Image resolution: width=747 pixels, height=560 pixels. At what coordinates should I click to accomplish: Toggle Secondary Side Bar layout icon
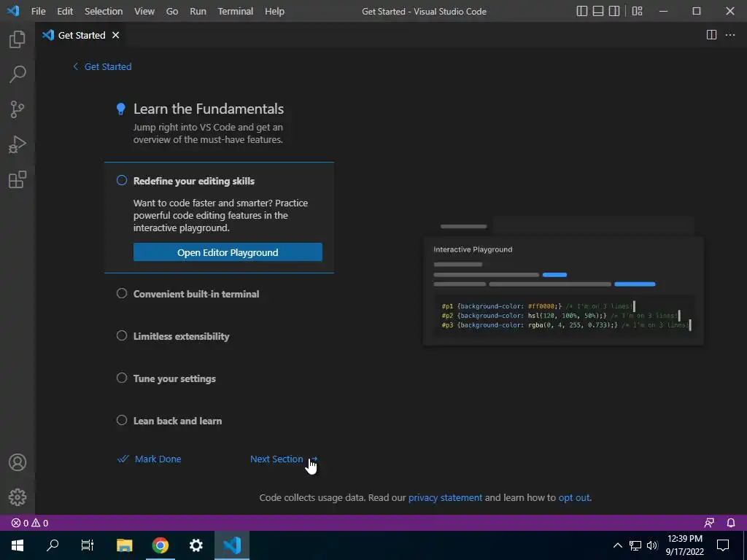coord(614,11)
